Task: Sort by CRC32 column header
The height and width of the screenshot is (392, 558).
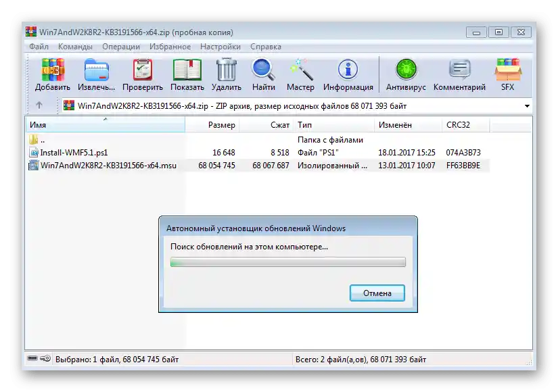Action: point(466,125)
